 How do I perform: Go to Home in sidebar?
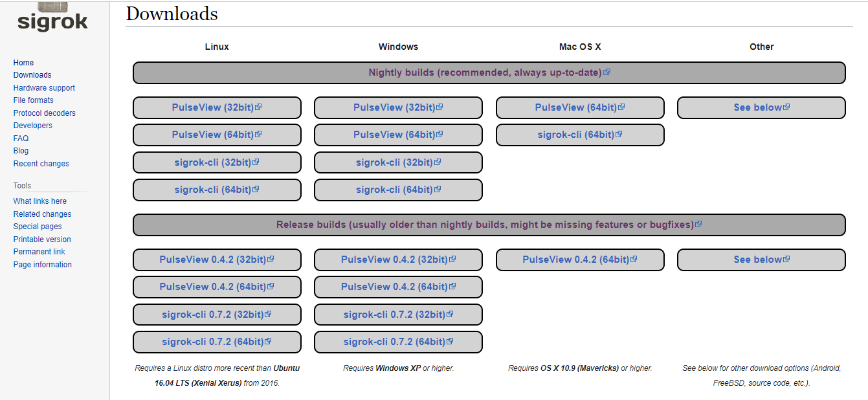point(23,63)
